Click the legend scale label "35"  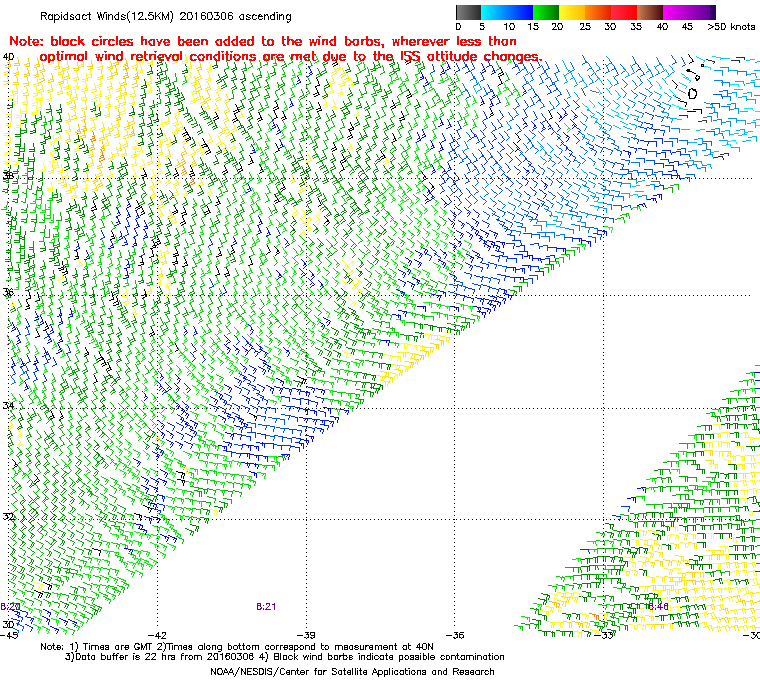tap(636, 27)
